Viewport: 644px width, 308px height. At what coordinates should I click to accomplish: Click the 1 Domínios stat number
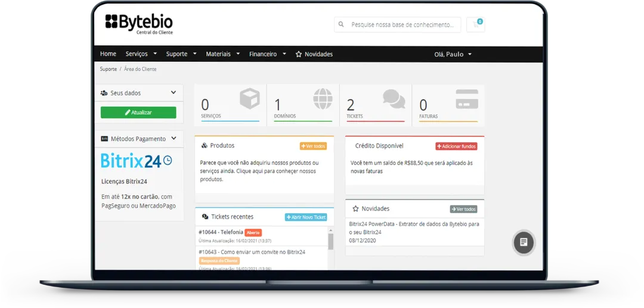(278, 105)
